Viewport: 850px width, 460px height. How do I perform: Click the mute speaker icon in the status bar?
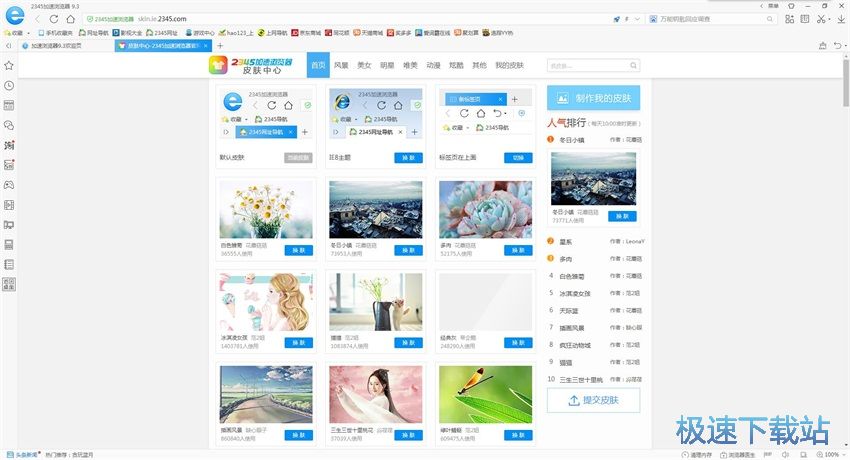(x=786, y=455)
